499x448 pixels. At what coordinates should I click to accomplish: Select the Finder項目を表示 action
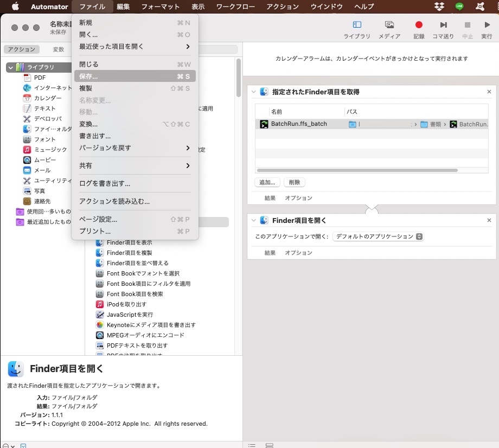point(124,242)
